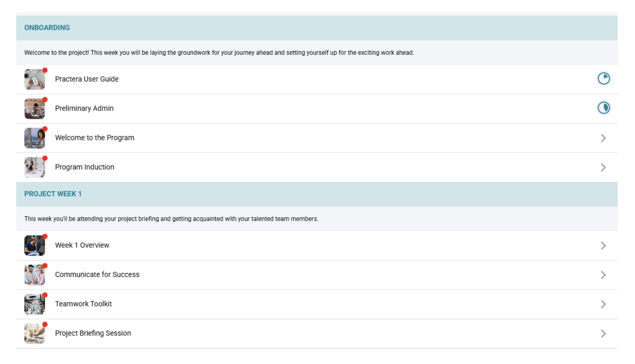Click the Week 1 Overview thumbnail

(x=35, y=245)
